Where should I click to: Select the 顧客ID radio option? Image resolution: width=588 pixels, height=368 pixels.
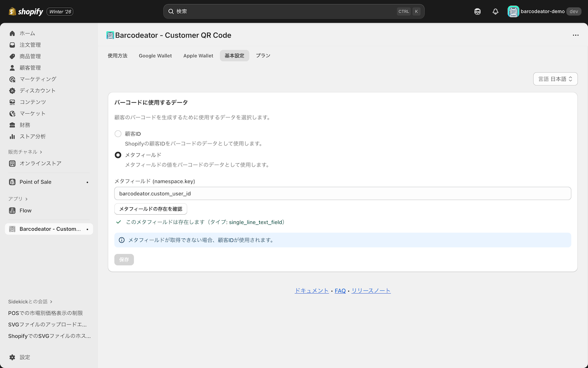coord(118,133)
